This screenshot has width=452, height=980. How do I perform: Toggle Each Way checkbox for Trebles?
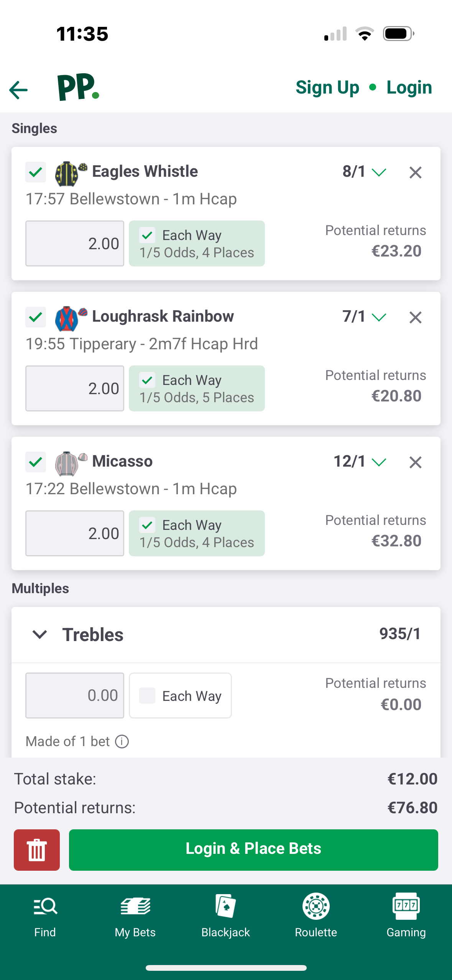pos(147,696)
